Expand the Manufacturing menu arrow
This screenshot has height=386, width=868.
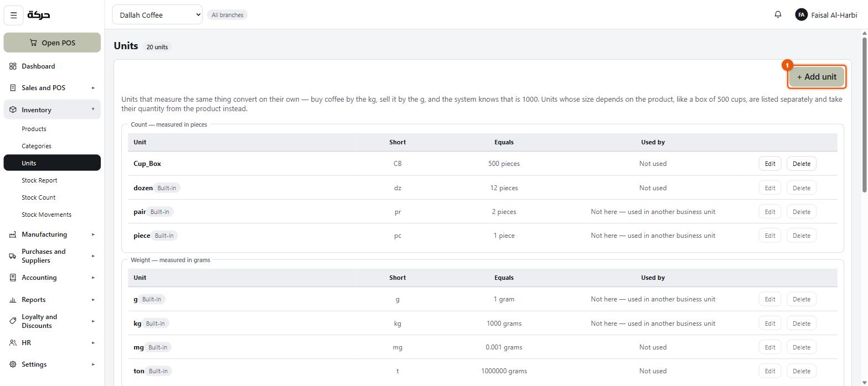[93, 234]
